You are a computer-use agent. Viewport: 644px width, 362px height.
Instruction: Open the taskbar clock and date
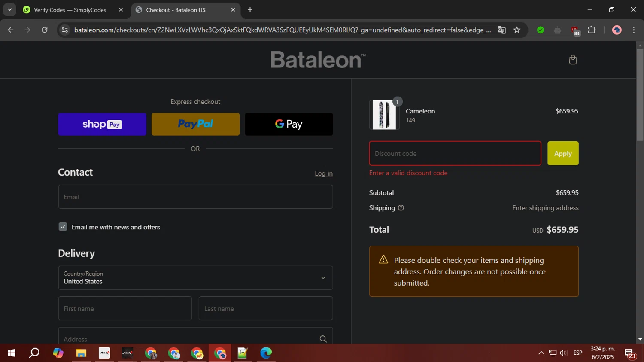tap(603, 353)
